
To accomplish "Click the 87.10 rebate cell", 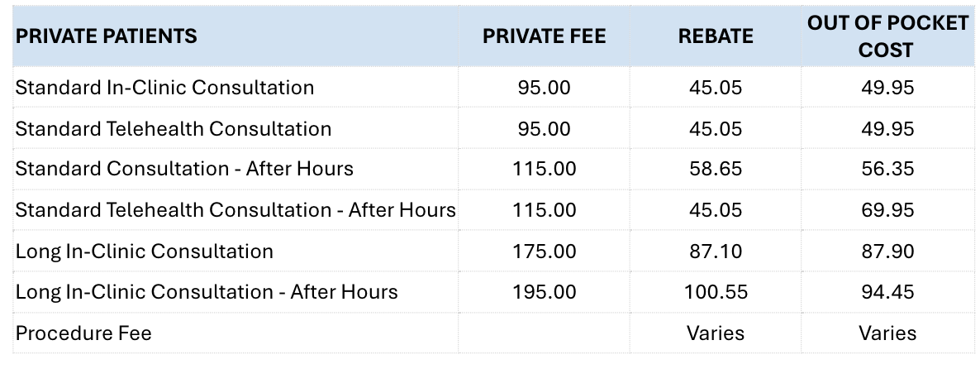I will (716, 251).
